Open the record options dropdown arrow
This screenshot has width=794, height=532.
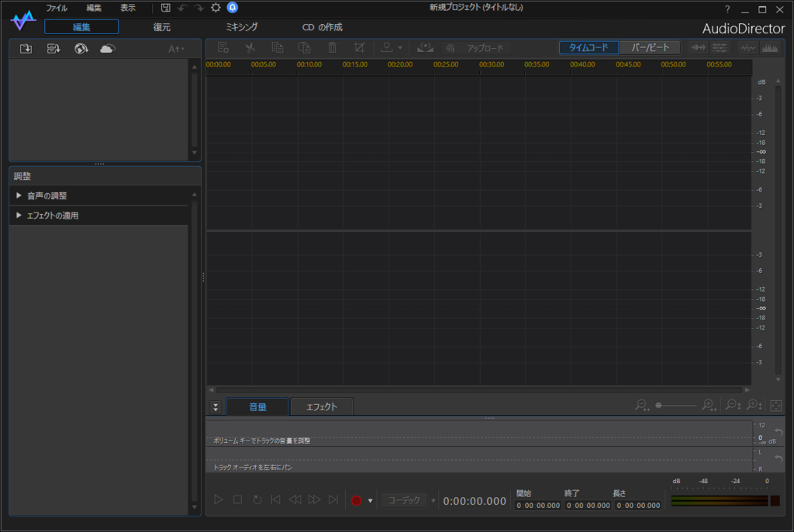(371, 501)
